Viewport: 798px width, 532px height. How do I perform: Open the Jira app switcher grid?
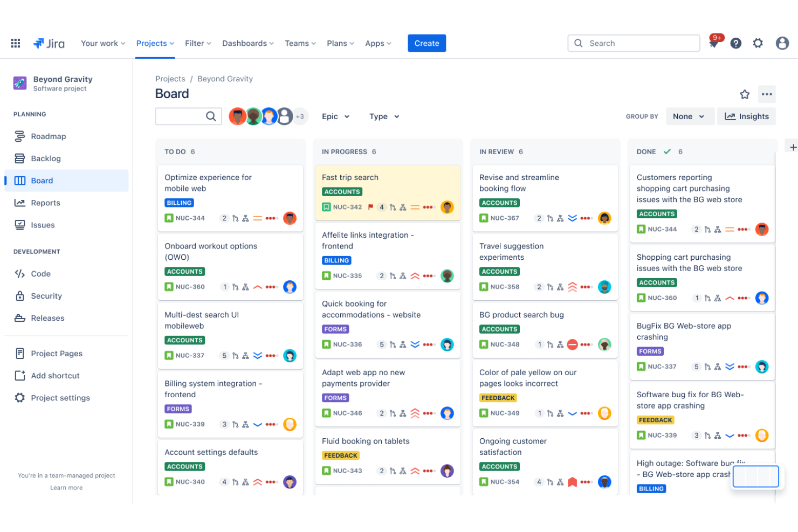pos(15,43)
